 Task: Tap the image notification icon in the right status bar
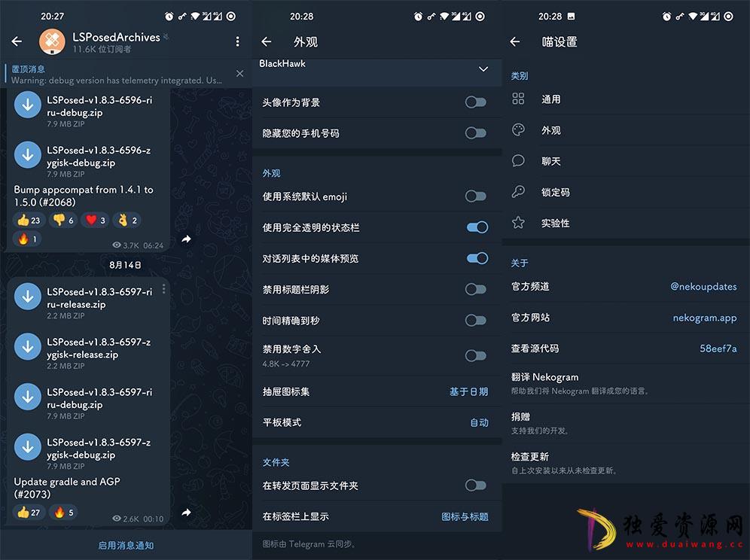[571, 17]
